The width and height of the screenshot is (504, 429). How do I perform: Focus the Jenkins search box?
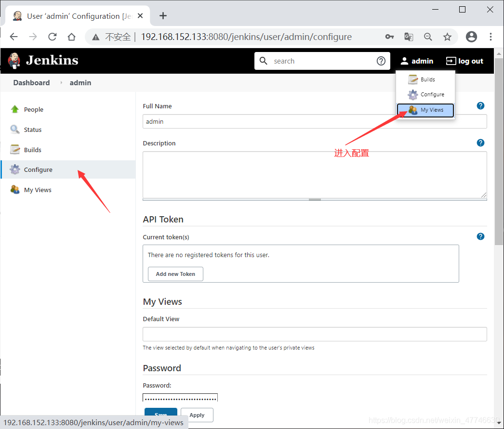pyautogui.click(x=322, y=61)
